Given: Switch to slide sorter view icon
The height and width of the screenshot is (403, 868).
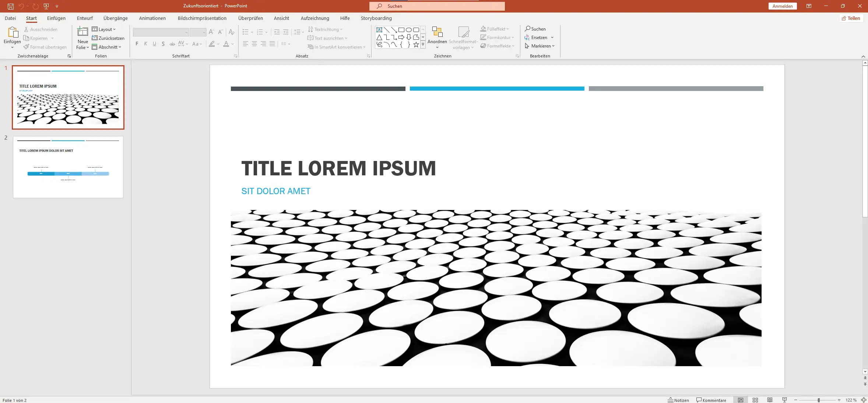Looking at the screenshot, I should (755, 400).
